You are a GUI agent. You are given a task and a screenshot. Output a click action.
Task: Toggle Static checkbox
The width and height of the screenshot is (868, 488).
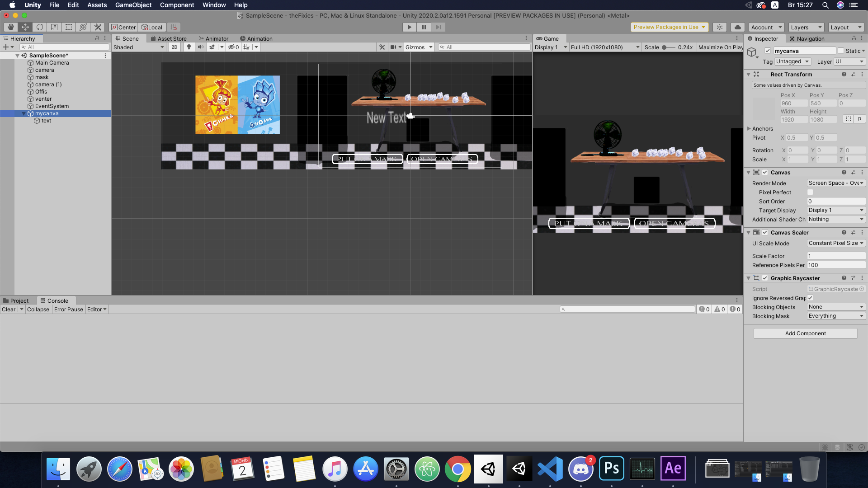[x=841, y=51]
